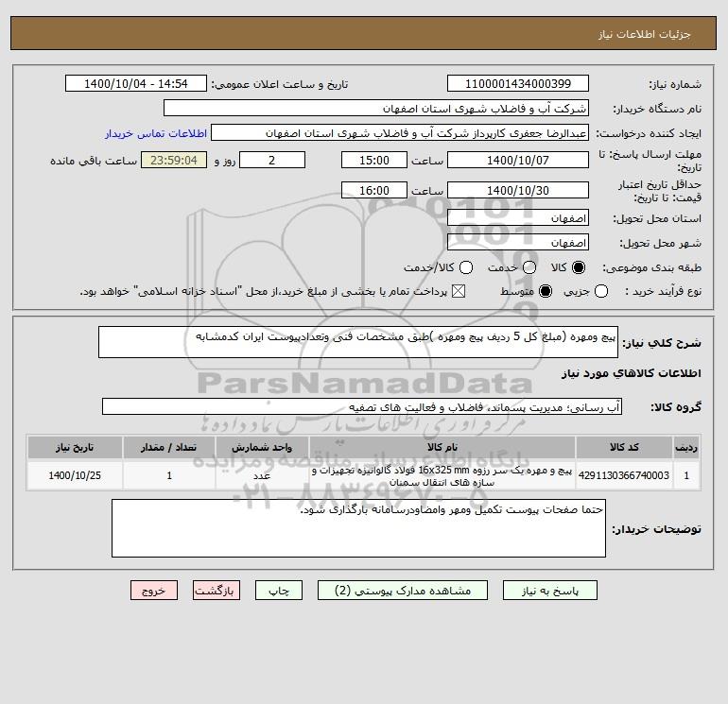Click response deadline date 1400/10/07

(518, 160)
